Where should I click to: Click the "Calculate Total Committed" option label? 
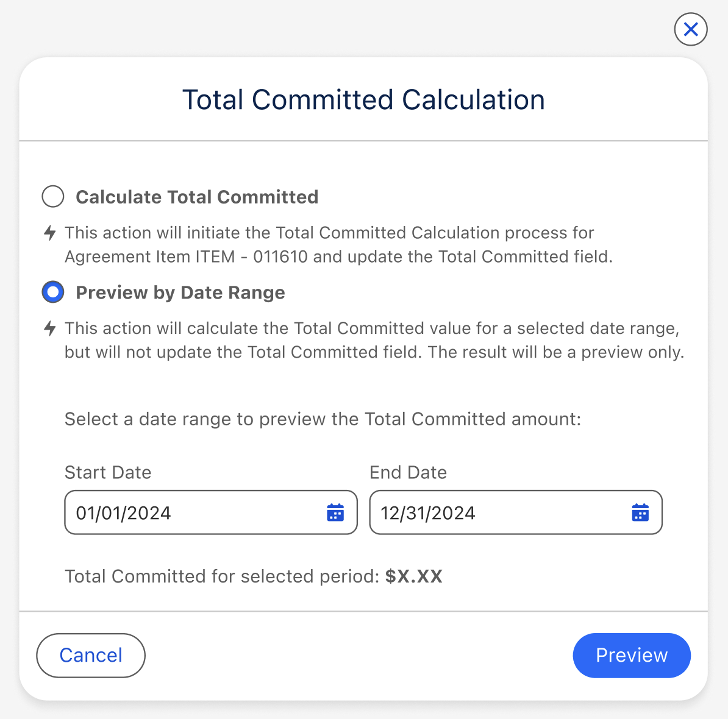tap(197, 197)
